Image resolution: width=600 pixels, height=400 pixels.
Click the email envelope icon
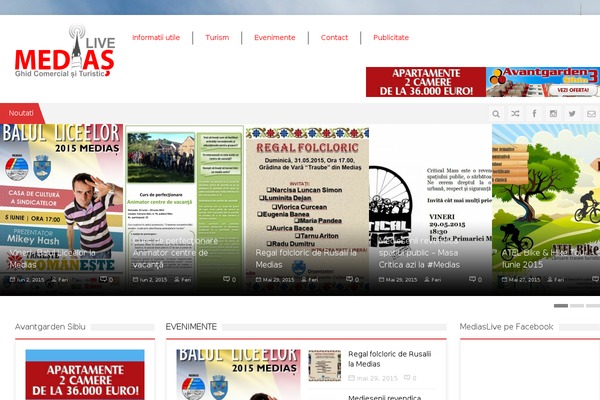tap(591, 114)
